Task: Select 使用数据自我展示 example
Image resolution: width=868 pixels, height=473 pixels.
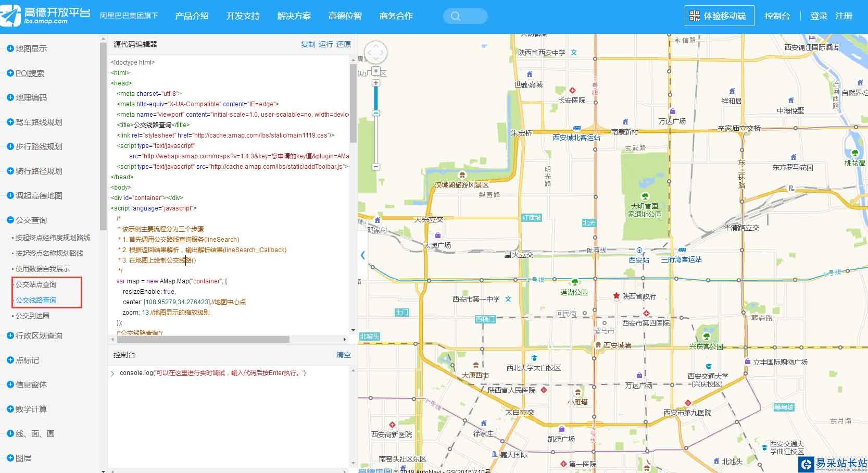Action: tap(42, 269)
